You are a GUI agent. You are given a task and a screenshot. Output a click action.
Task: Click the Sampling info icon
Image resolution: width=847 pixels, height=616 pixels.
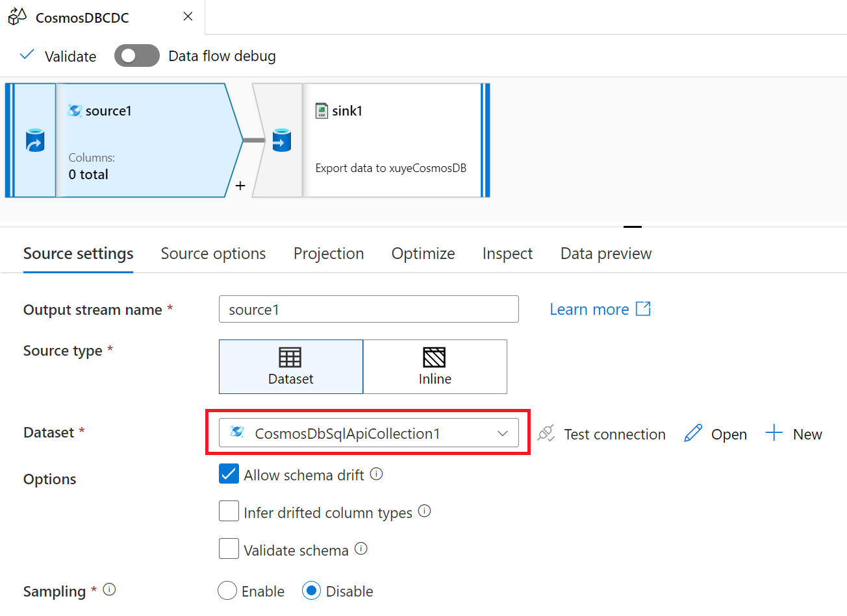(x=109, y=589)
